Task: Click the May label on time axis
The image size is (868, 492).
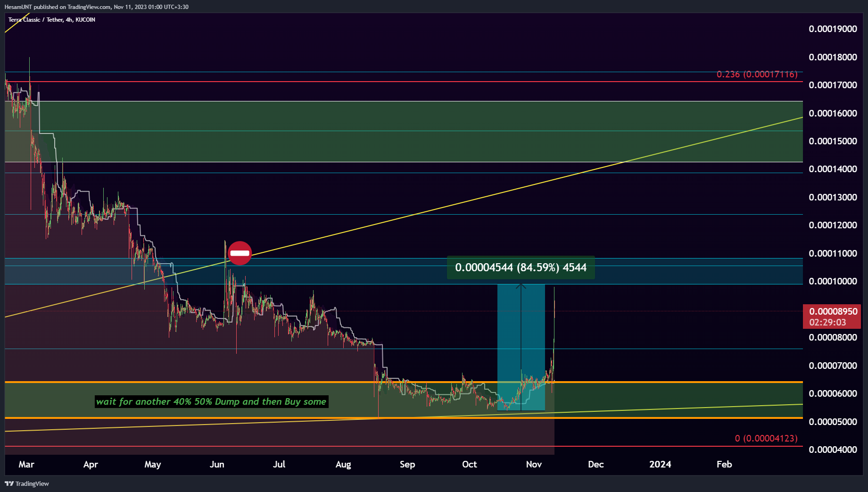Action: [153, 464]
